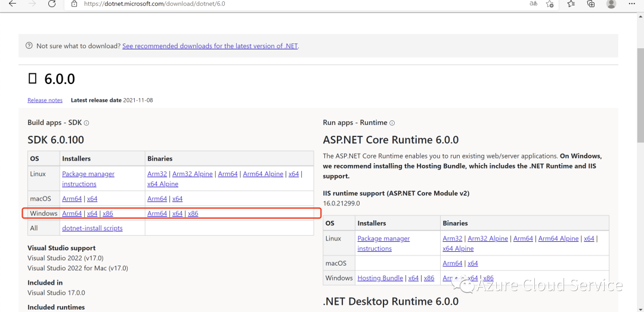The height and width of the screenshot is (312, 644).
Task: Download SDK macOS Arm64 installer
Action: (x=72, y=198)
